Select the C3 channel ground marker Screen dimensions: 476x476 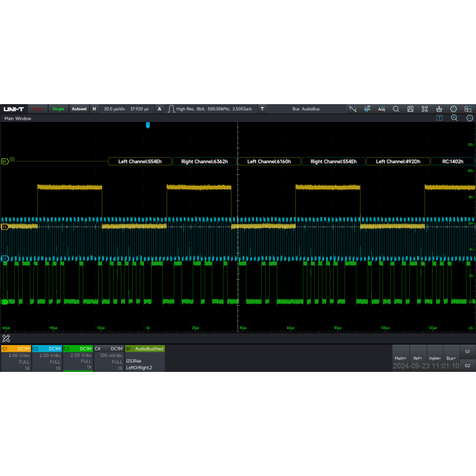pos(5,302)
